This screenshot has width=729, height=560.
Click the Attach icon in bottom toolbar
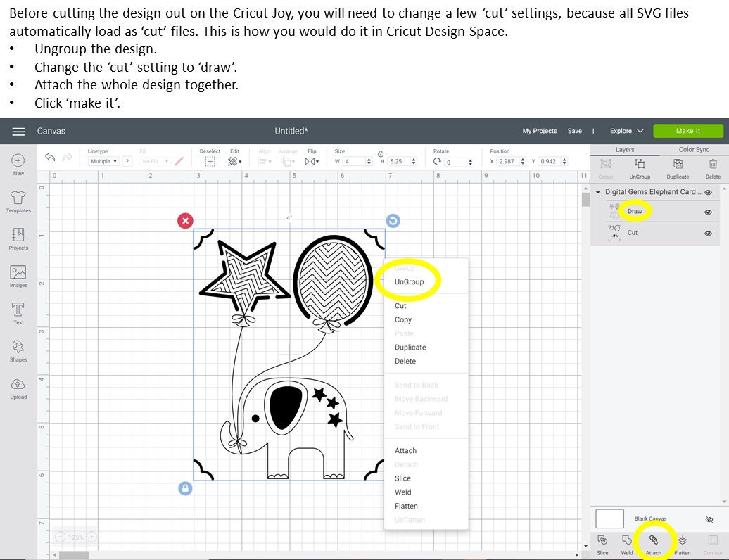(x=654, y=540)
